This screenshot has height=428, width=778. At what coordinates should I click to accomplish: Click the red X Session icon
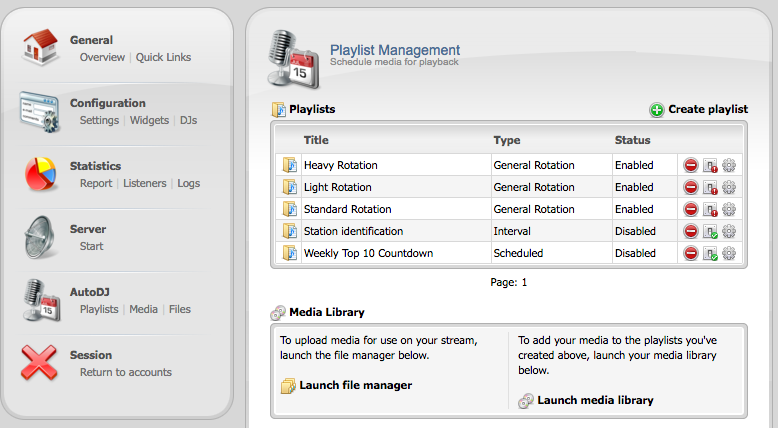(40, 363)
